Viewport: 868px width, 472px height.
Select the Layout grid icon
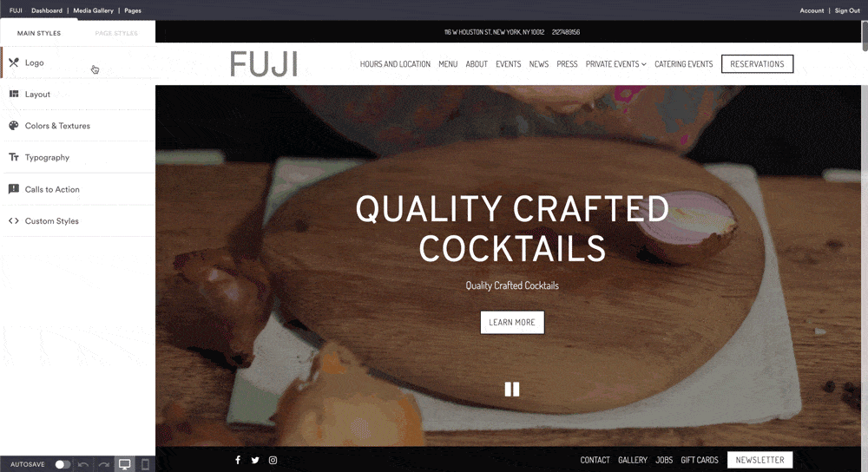(x=14, y=94)
